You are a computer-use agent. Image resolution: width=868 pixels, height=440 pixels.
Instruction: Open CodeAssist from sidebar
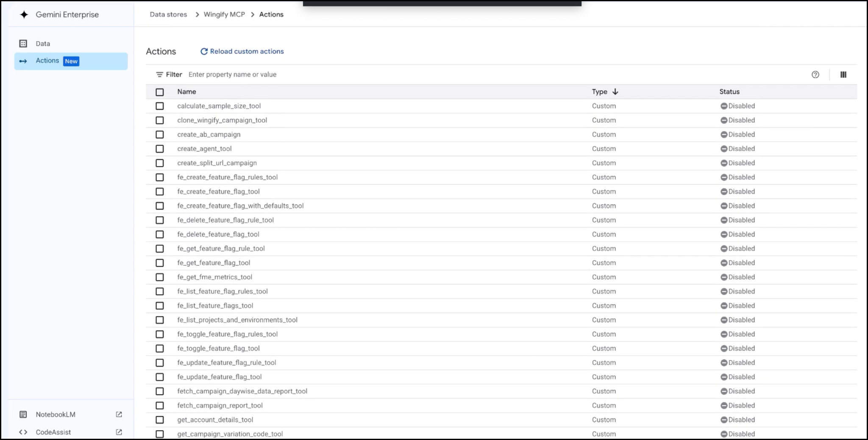(x=53, y=432)
